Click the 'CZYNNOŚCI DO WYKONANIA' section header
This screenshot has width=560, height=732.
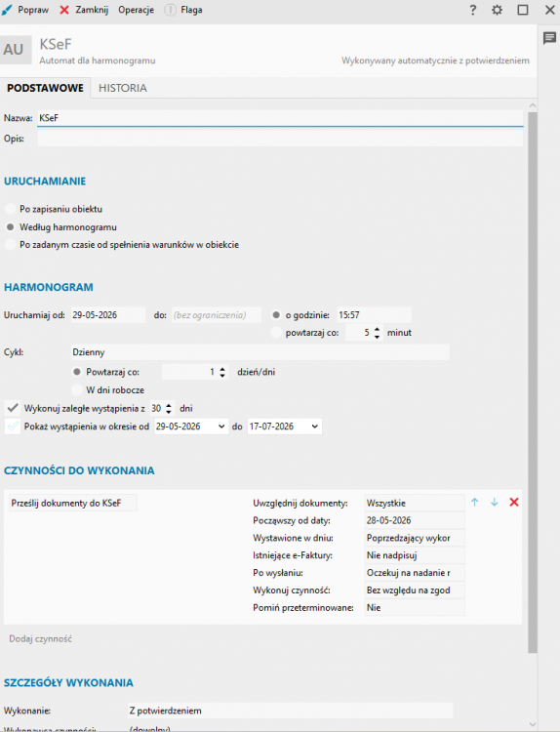(x=79, y=470)
